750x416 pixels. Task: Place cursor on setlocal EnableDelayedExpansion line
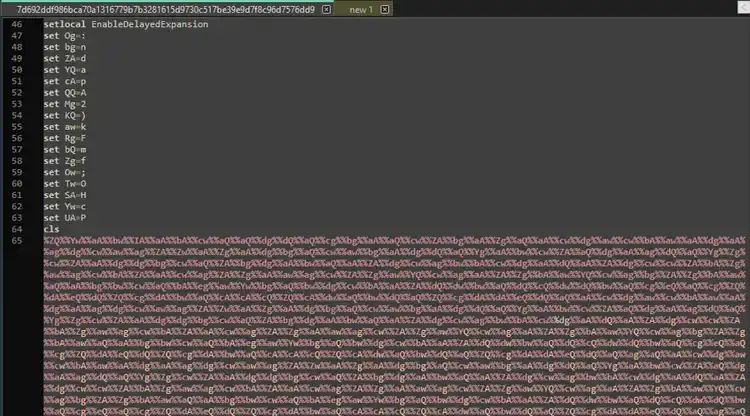[x=125, y=24]
